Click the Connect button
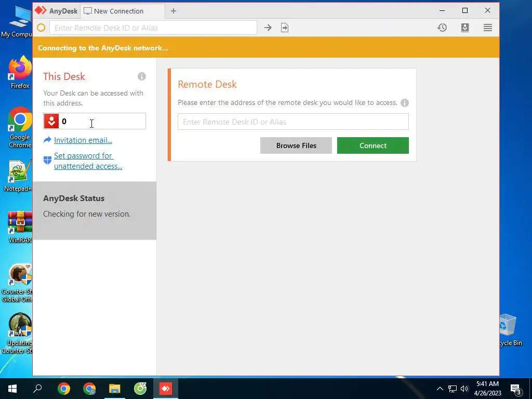 pyautogui.click(x=373, y=145)
